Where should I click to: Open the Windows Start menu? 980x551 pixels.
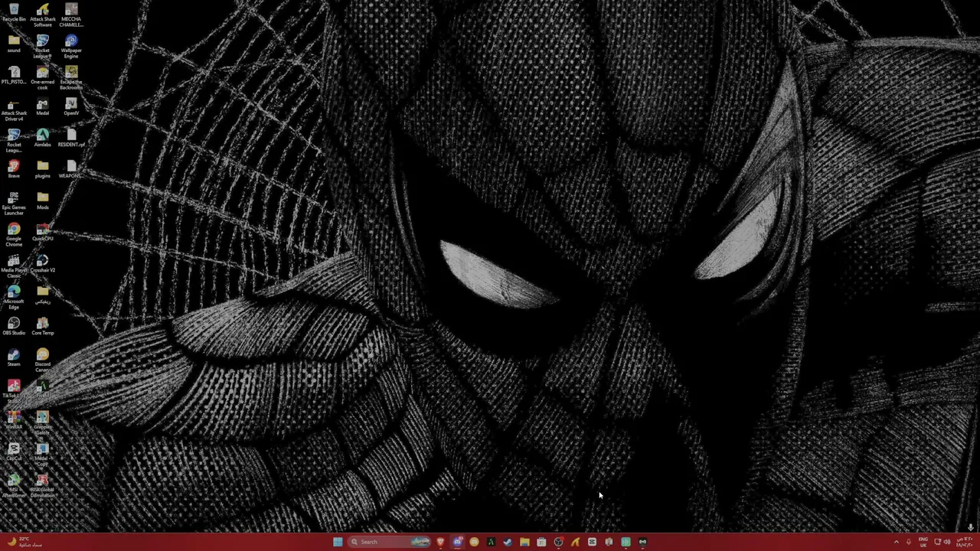tap(338, 542)
